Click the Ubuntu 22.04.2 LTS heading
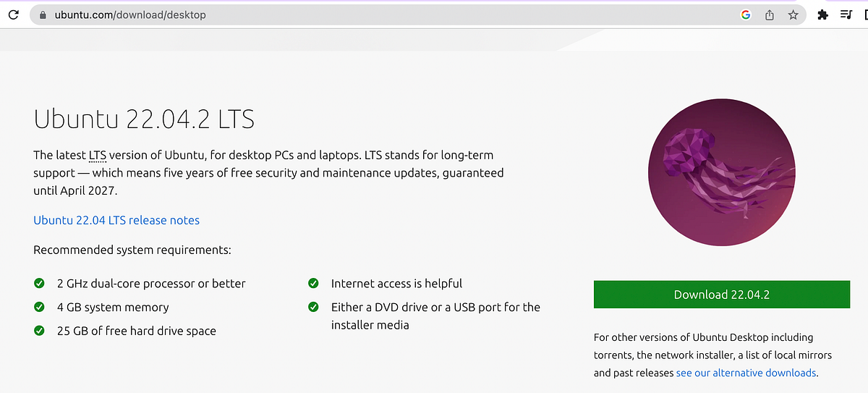The width and height of the screenshot is (868, 393). (144, 119)
